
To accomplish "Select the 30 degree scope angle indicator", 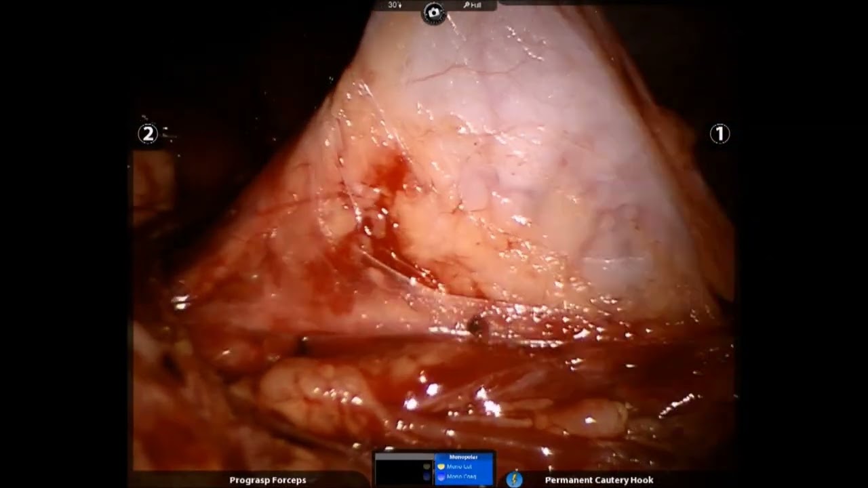I will (x=393, y=5).
